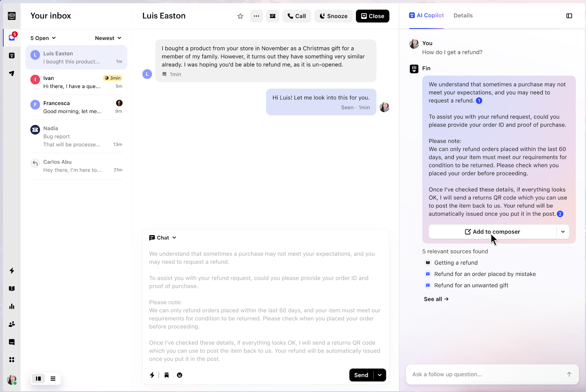Image resolution: width=586 pixels, height=392 pixels.
Task: Switch to list inbox view
Action: tap(53, 378)
